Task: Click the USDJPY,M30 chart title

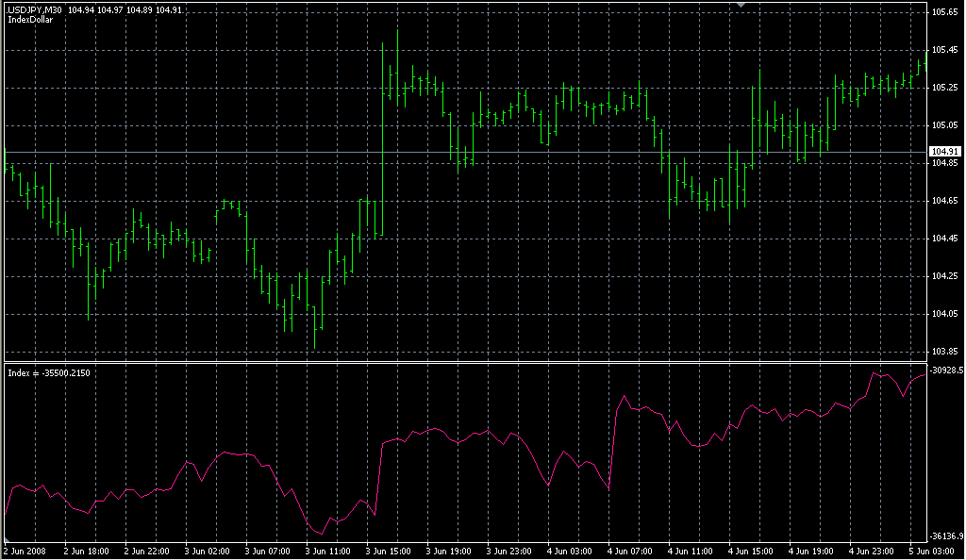Action: [35, 9]
